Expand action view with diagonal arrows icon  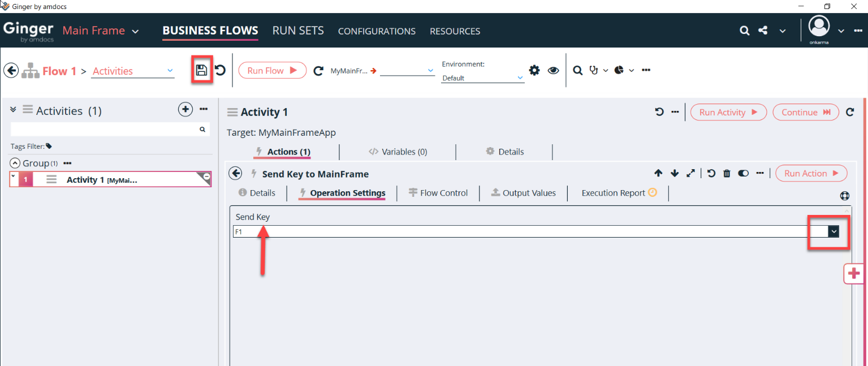pos(690,174)
